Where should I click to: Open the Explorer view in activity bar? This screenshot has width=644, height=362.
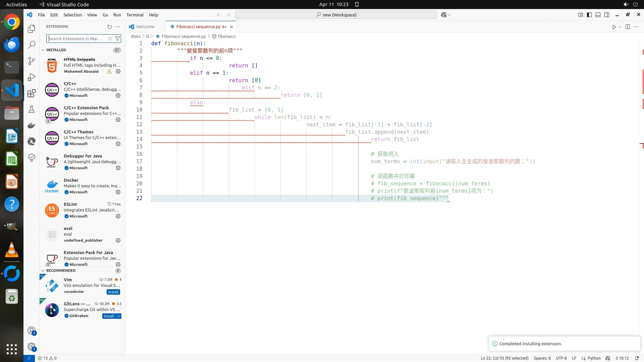click(x=32, y=29)
